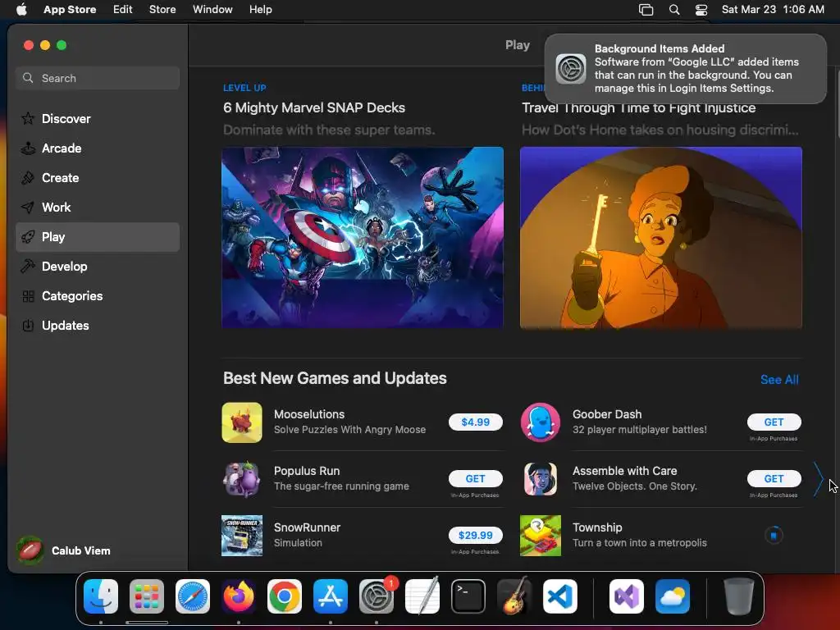The height and width of the screenshot is (630, 840).
Task: Open the SnowRunner app icon
Action: click(x=242, y=535)
